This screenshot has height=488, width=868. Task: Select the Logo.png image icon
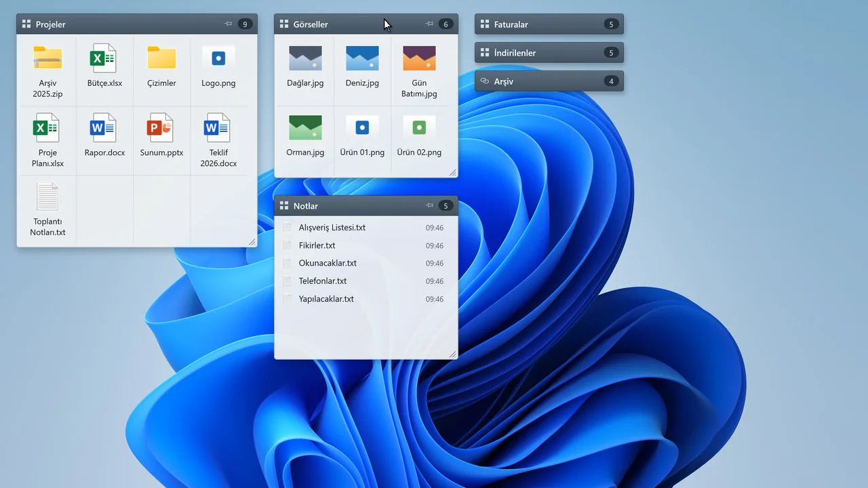tap(218, 58)
